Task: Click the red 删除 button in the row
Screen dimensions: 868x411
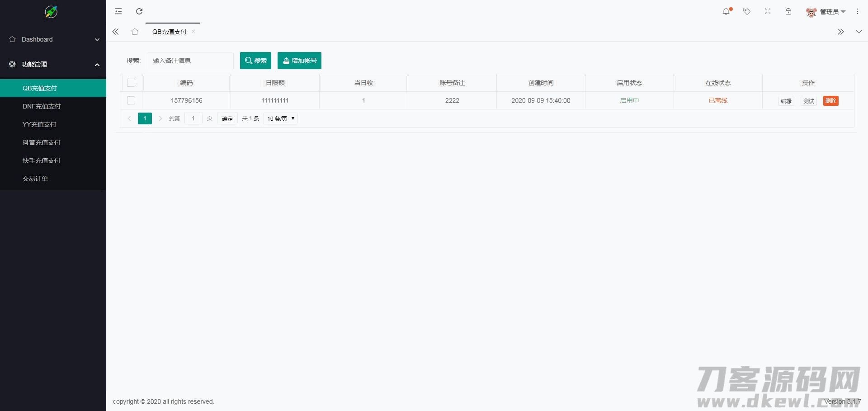Action: [x=830, y=101]
